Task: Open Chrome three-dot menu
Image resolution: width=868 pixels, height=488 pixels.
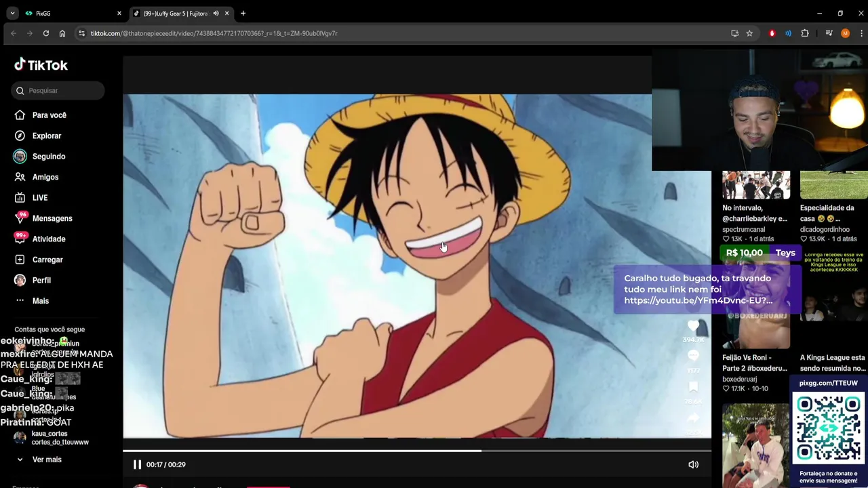Action: (x=861, y=33)
